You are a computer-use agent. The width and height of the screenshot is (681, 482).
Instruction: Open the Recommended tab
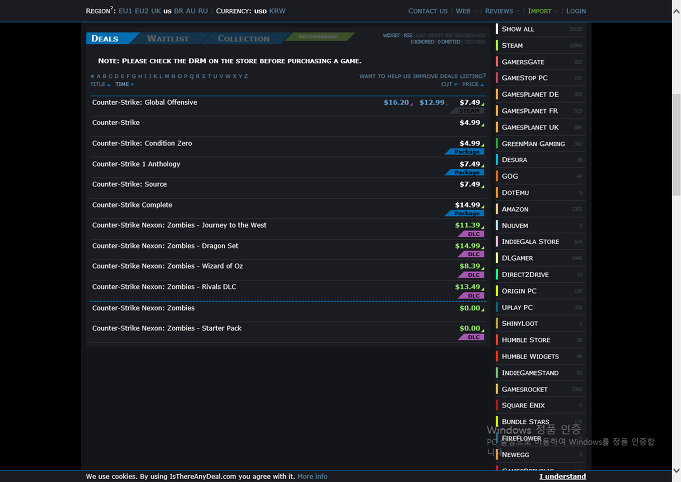pos(318,36)
